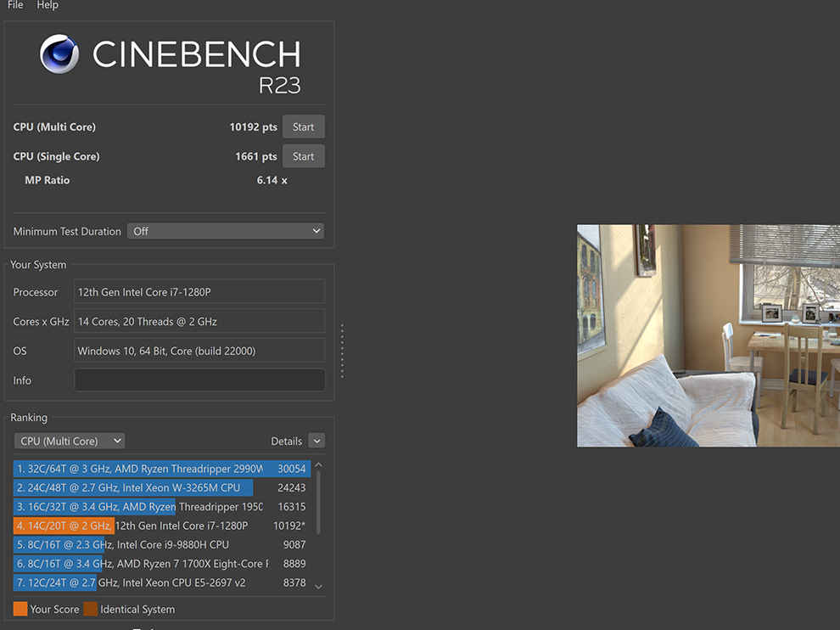Click the empty Info input field
840x630 pixels.
199,380
